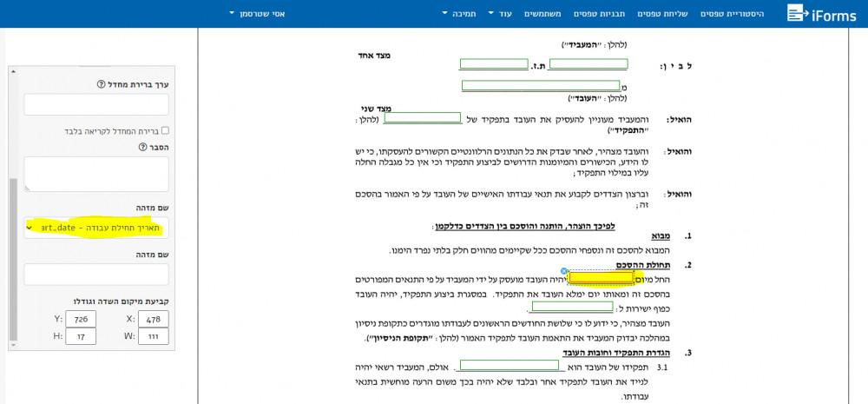Click the ערך ברירת מחדל input box

[x=96, y=104]
